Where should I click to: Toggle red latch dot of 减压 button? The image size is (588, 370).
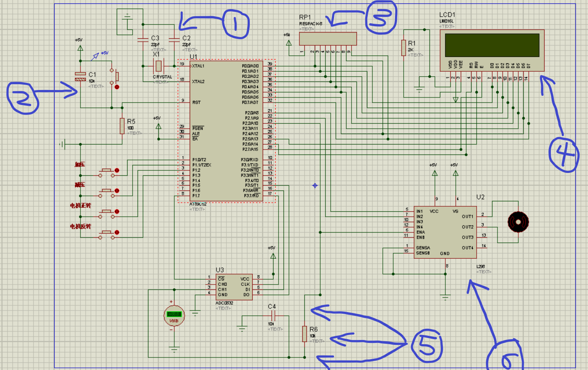[117, 191]
